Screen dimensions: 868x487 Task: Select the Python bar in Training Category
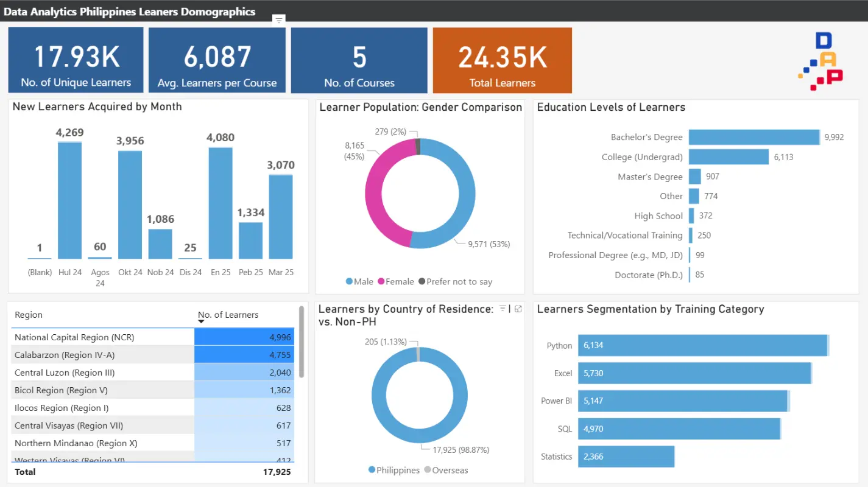click(x=702, y=345)
